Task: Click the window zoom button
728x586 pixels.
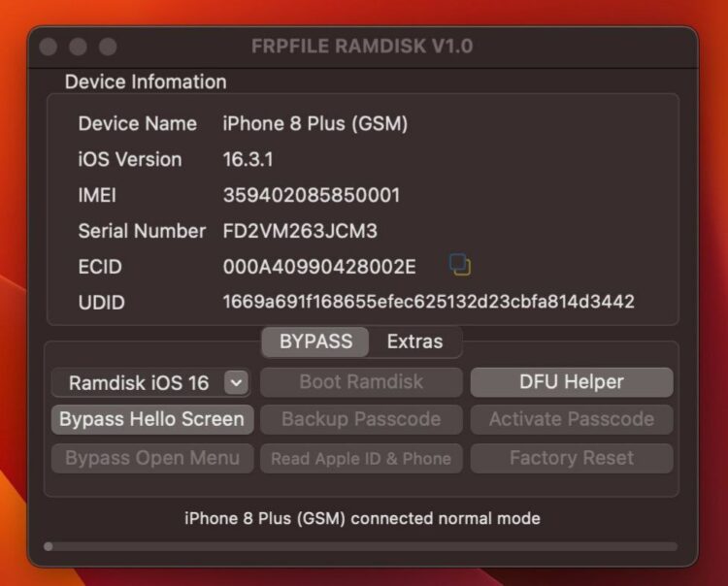Action: click(x=108, y=47)
